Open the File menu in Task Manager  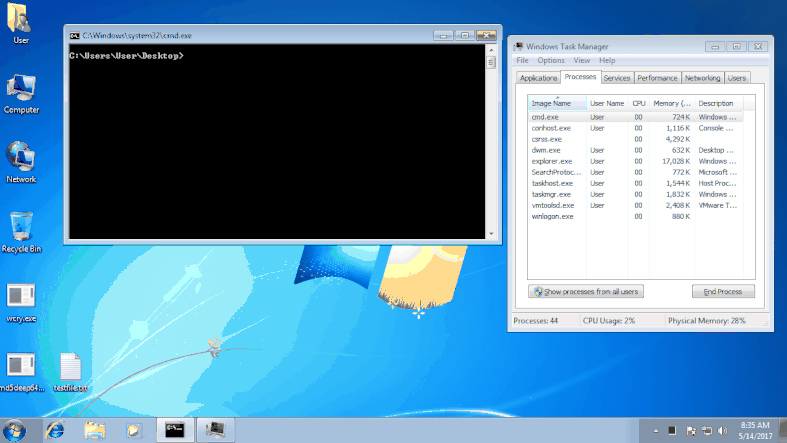click(522, 60)
